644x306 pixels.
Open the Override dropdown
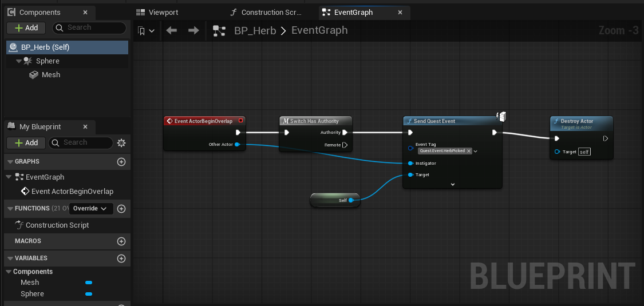(x=91, y=208)
